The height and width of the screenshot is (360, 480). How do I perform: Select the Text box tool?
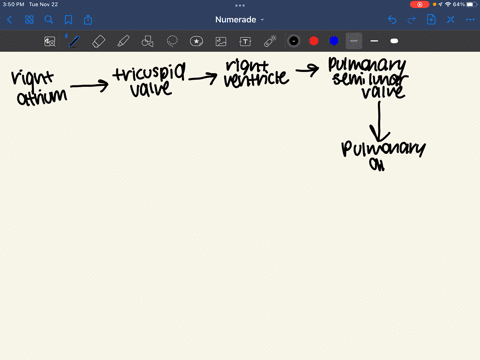pos(245,41)
